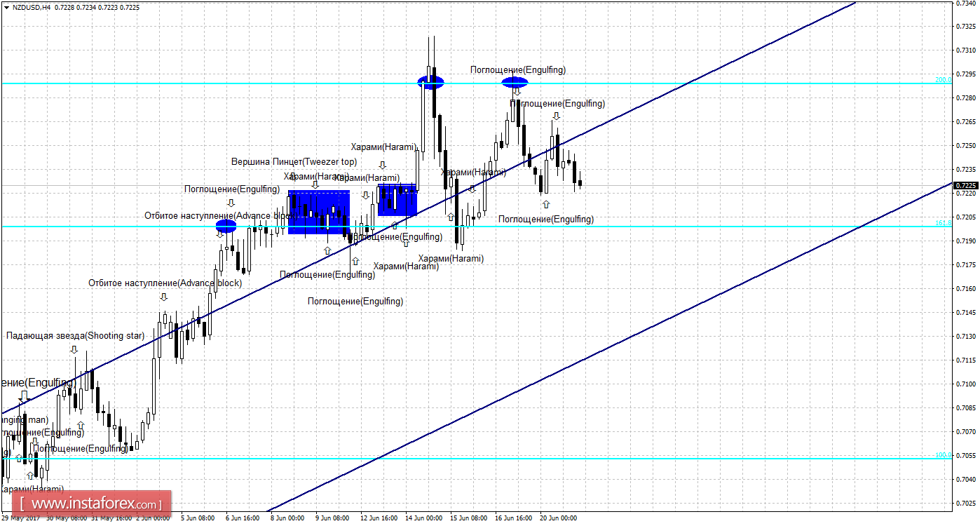Click the blue ellipse at the 14 Jun peak

coord(430,82)
